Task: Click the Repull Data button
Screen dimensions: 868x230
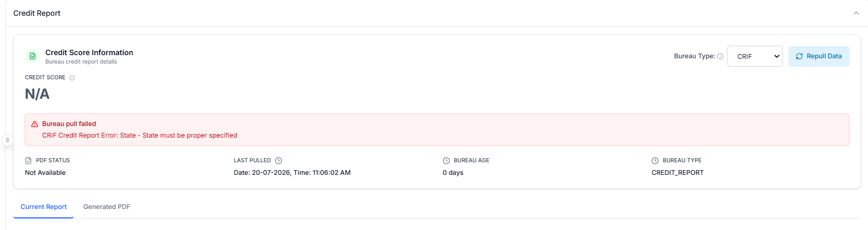Action: pos(819,56)
